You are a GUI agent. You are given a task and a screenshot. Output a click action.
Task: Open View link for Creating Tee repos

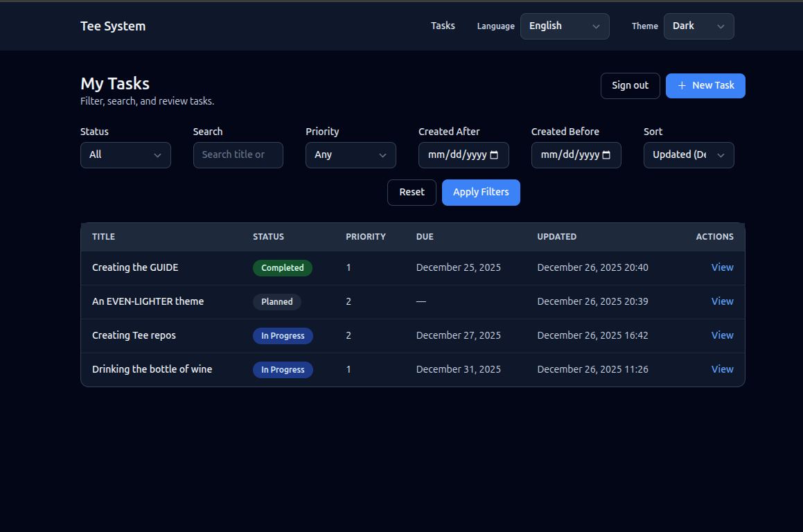tap(722, 335)
